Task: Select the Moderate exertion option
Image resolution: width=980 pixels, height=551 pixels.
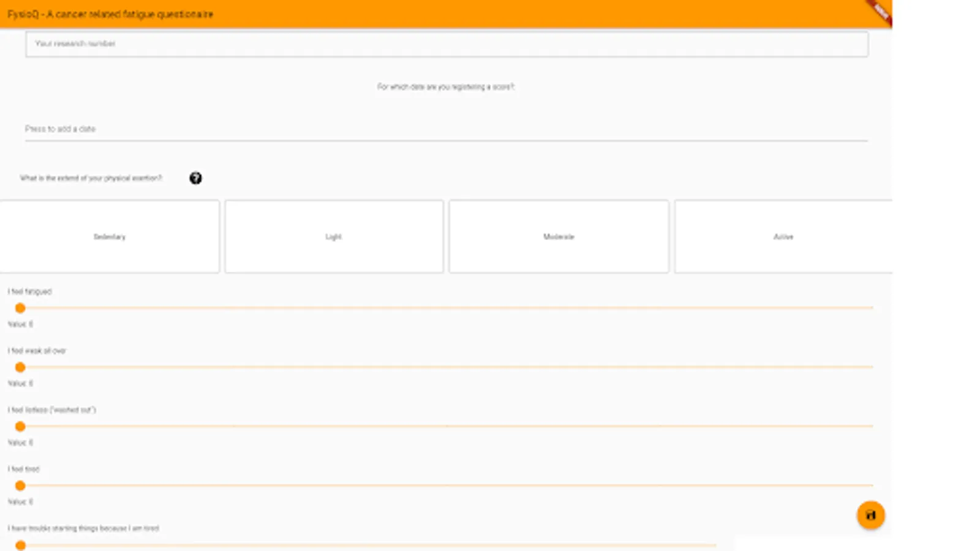Action: (559, 236)
